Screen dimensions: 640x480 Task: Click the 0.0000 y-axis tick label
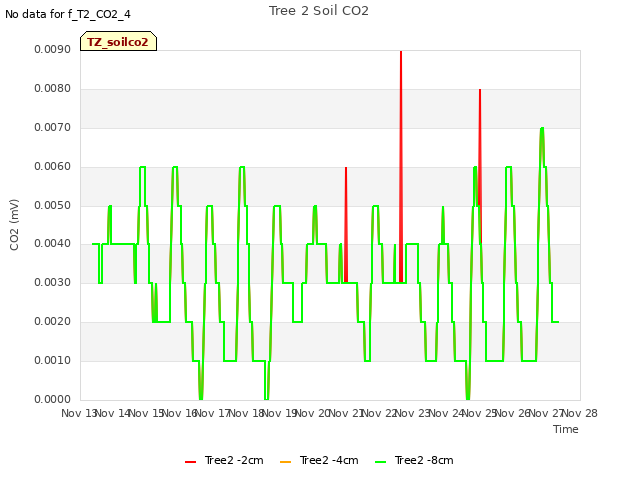(x=53, y=399)
